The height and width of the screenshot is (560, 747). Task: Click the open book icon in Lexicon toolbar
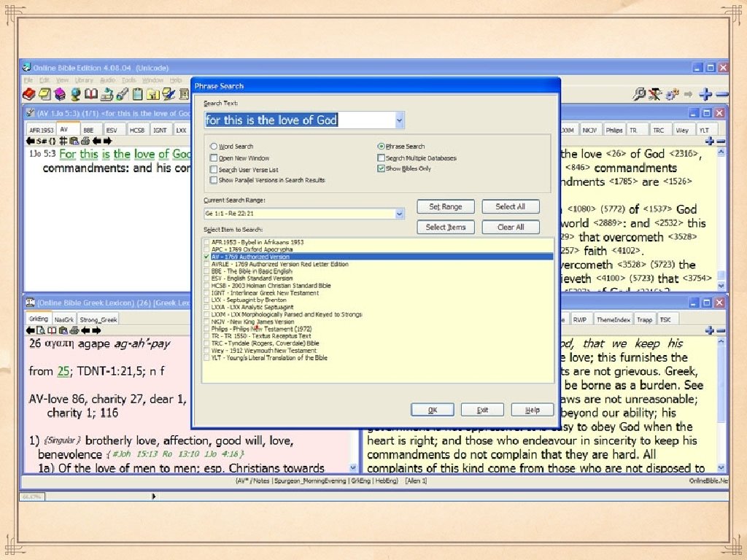point(52,330)
